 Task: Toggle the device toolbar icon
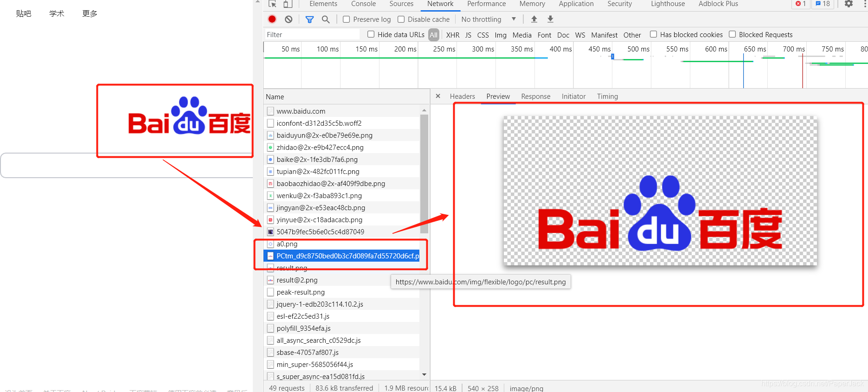click(x=288, y=4)
